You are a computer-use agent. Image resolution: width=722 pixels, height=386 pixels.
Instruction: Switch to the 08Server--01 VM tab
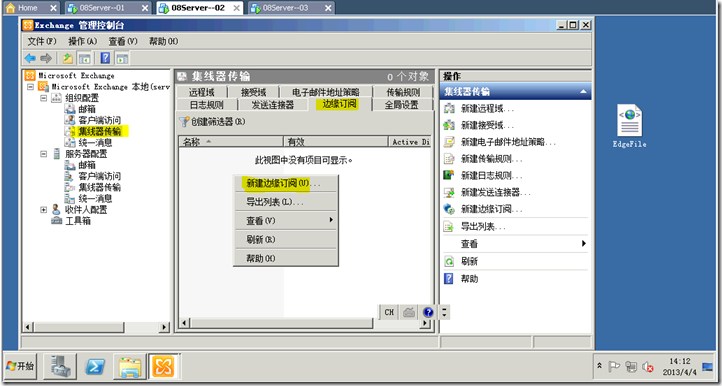(108, 8)
